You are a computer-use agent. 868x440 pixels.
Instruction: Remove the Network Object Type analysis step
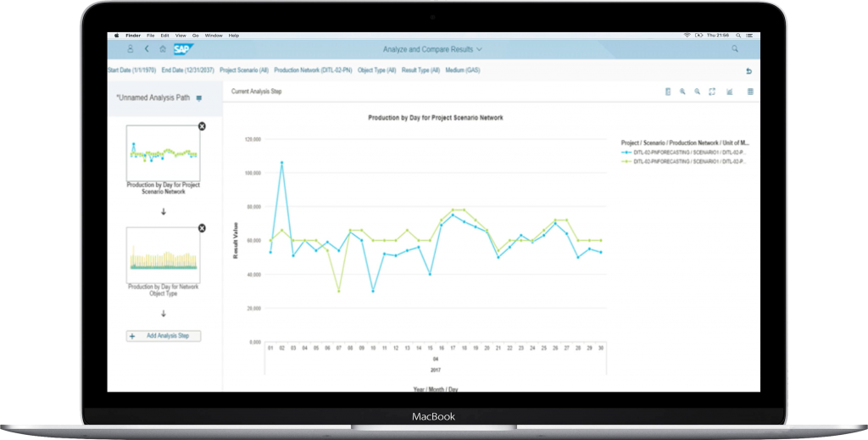(x=202, y=228)
